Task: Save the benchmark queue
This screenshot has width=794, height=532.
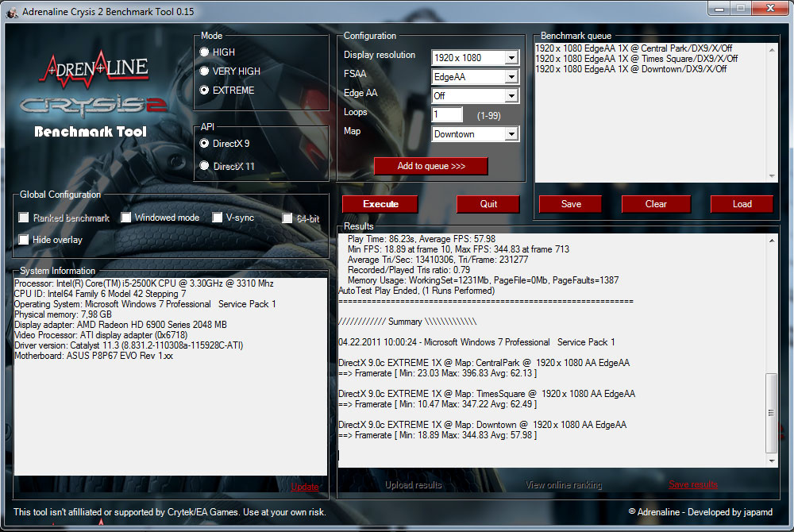Action: click(x=571, y=204)
